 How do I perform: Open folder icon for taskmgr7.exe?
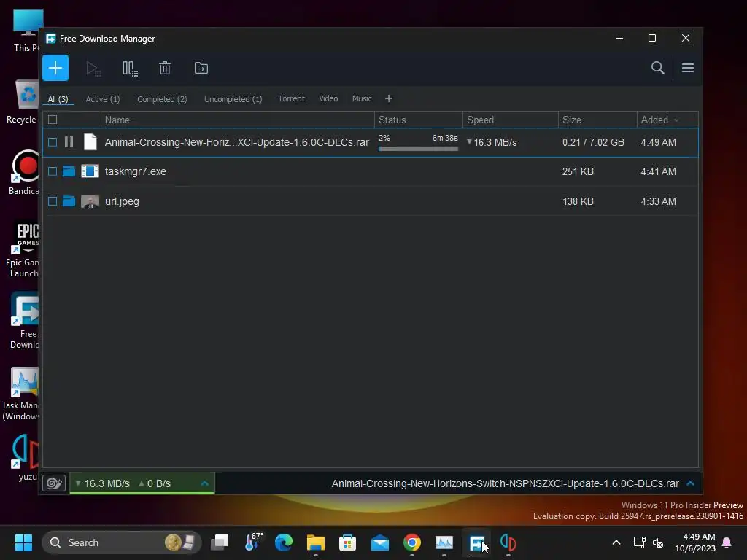coord(69,171)
